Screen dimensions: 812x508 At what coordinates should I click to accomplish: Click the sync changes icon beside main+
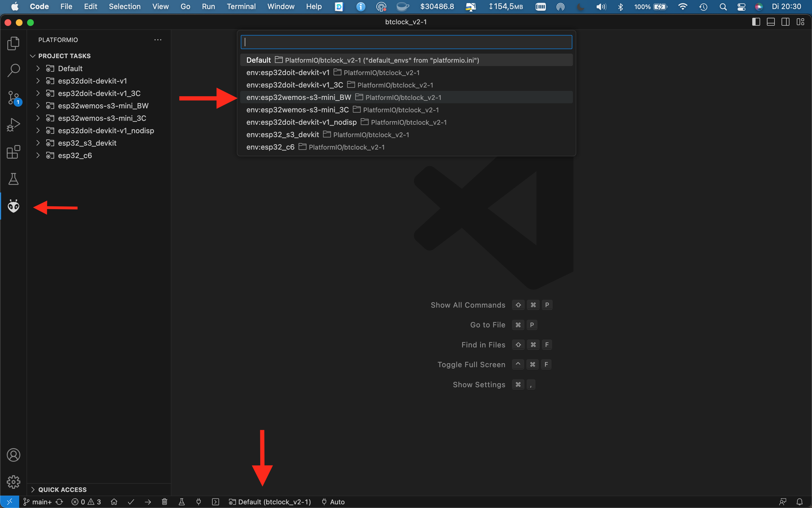(x=59, y=502)
